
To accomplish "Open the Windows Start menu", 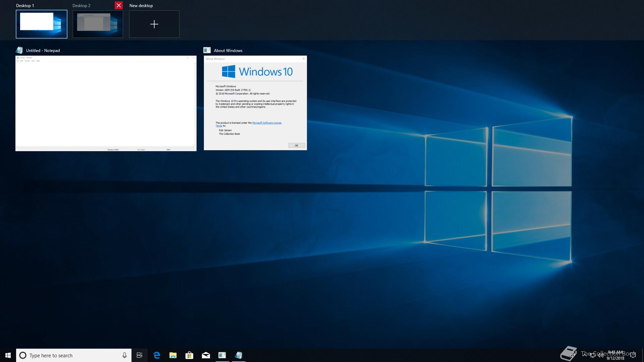I will pos(8,355).
